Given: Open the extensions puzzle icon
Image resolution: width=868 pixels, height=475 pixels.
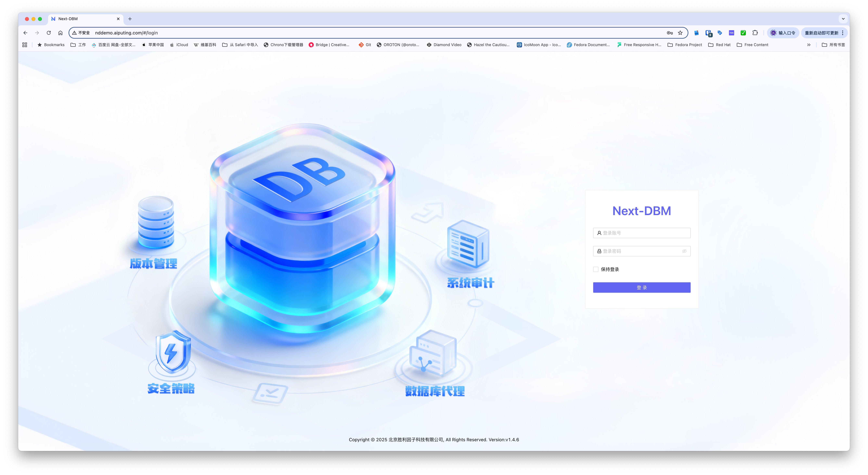Looking at the screenshot, I should coord(755,33).
